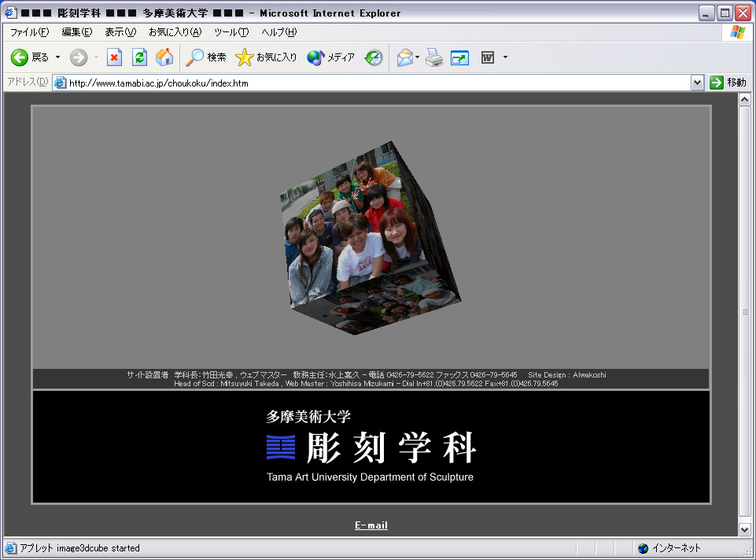Viewport: 756px width, 560px height.
Task: Click the toolbar icon beside the printer
Action: 459,58
